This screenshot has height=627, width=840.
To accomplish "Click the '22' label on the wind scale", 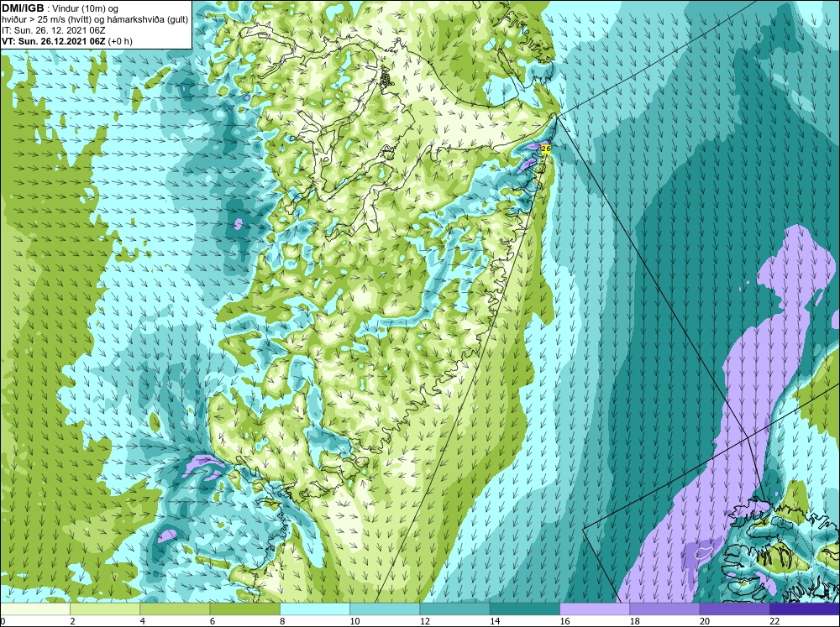I will click(x=774, y=621).
